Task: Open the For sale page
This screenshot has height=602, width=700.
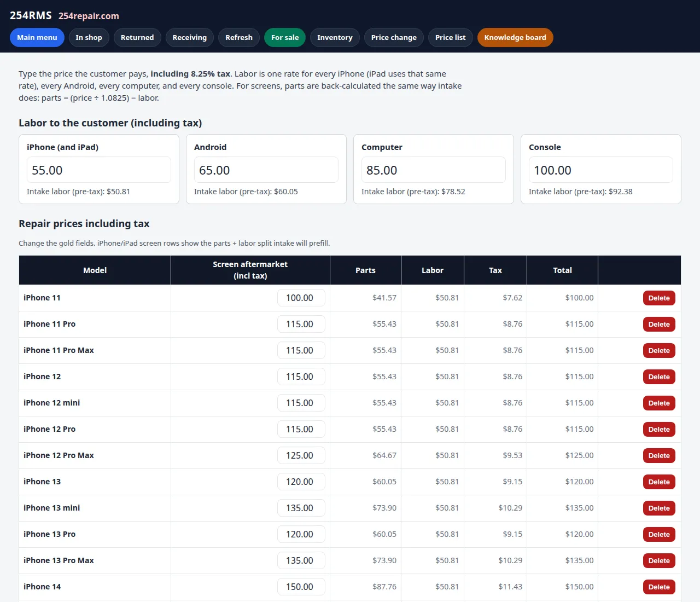Action: 285,37
